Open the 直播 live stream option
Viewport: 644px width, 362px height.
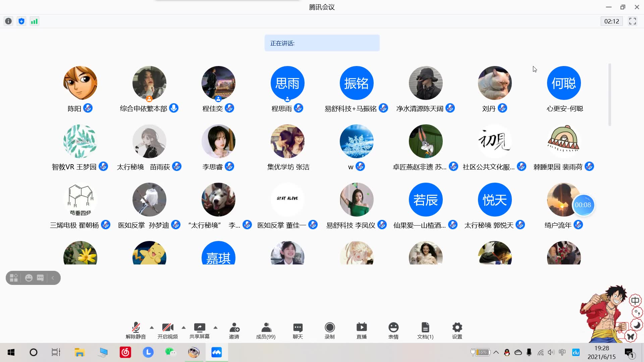pyautogui.click(x=362, y=330)
